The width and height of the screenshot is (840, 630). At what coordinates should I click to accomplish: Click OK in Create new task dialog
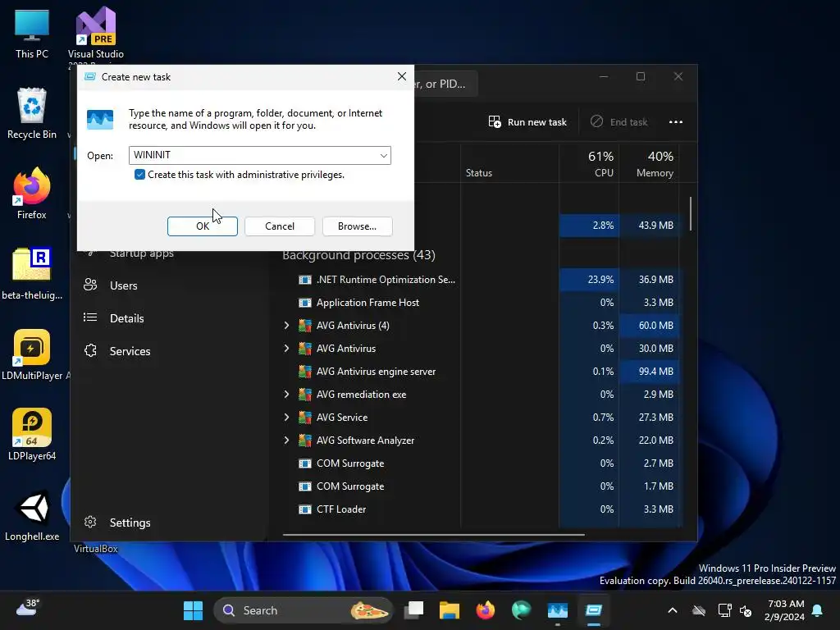[202, 226]
